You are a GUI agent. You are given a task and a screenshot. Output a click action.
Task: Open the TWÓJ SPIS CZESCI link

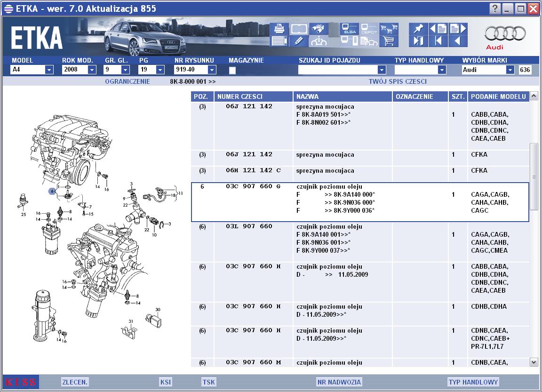click(398, 81)
